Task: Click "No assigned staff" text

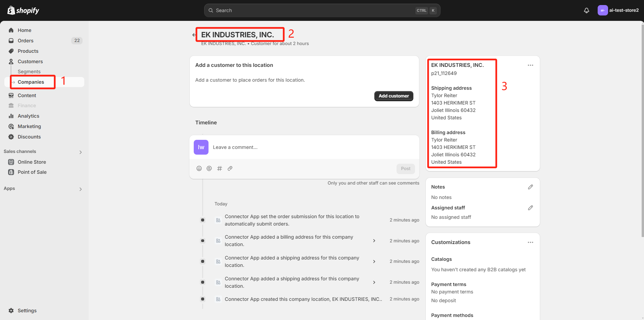Action: click(451, 217)
